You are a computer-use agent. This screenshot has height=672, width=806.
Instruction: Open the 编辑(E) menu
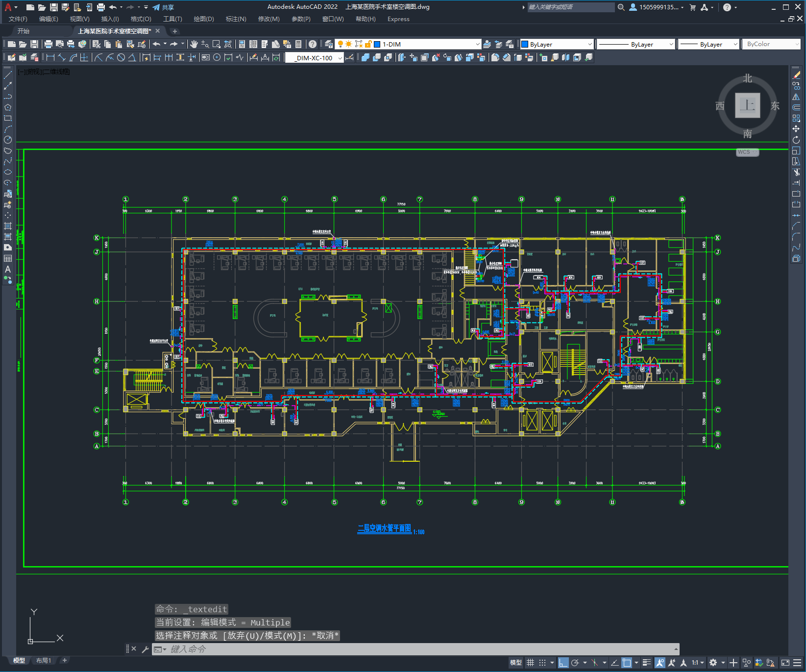(49, 19)
